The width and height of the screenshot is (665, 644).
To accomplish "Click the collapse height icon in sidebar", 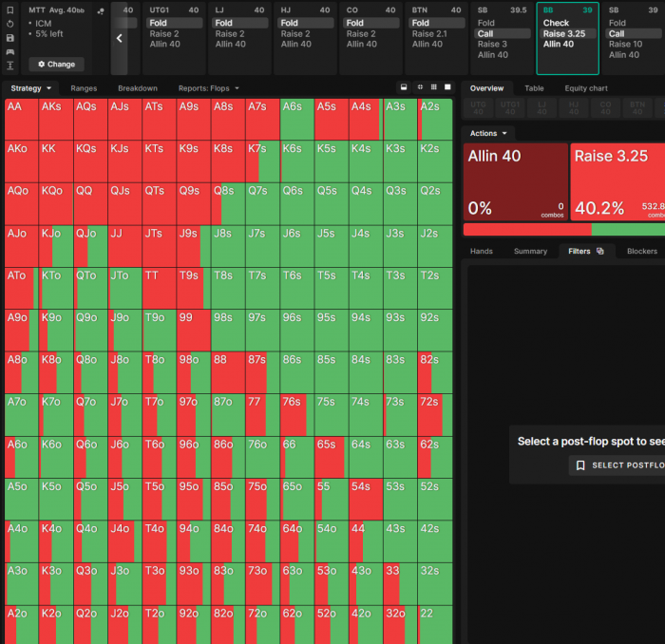I will (10, 66).
